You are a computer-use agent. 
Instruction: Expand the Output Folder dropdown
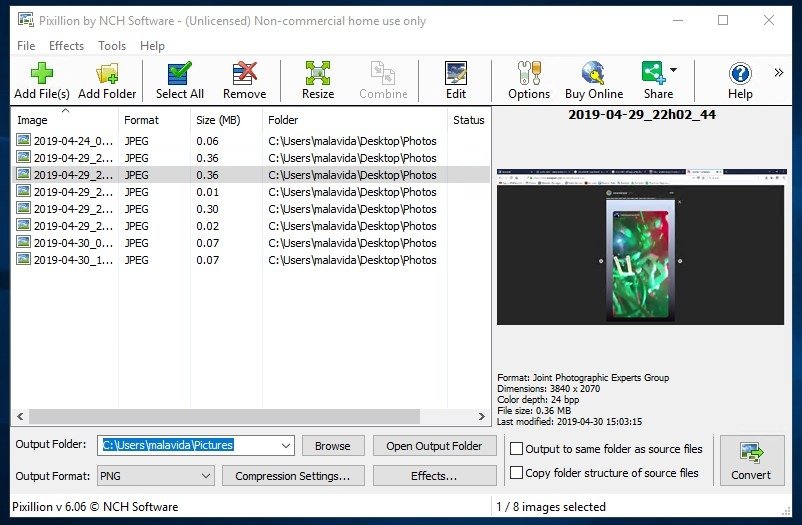pos(286,446)
